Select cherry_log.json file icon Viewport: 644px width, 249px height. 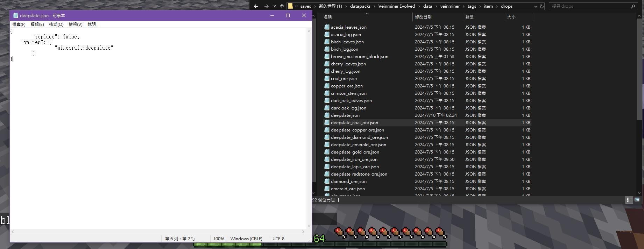(x=327, y=71)
